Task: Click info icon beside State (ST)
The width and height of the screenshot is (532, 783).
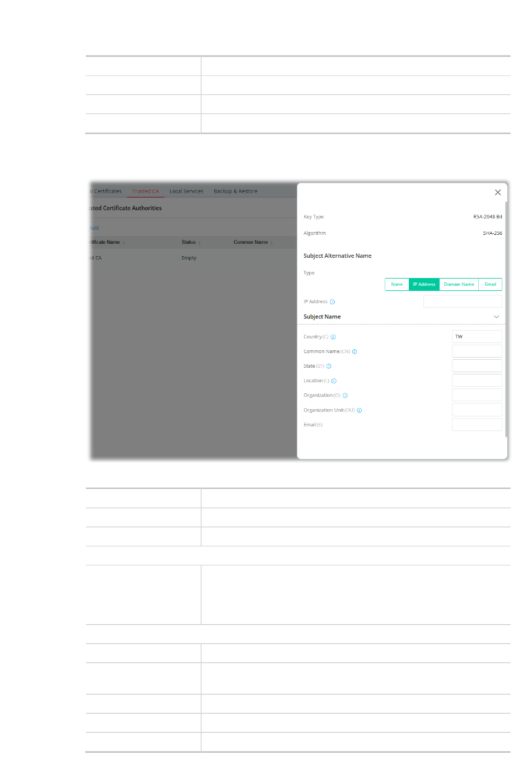Action: click(x=329, y=367)
